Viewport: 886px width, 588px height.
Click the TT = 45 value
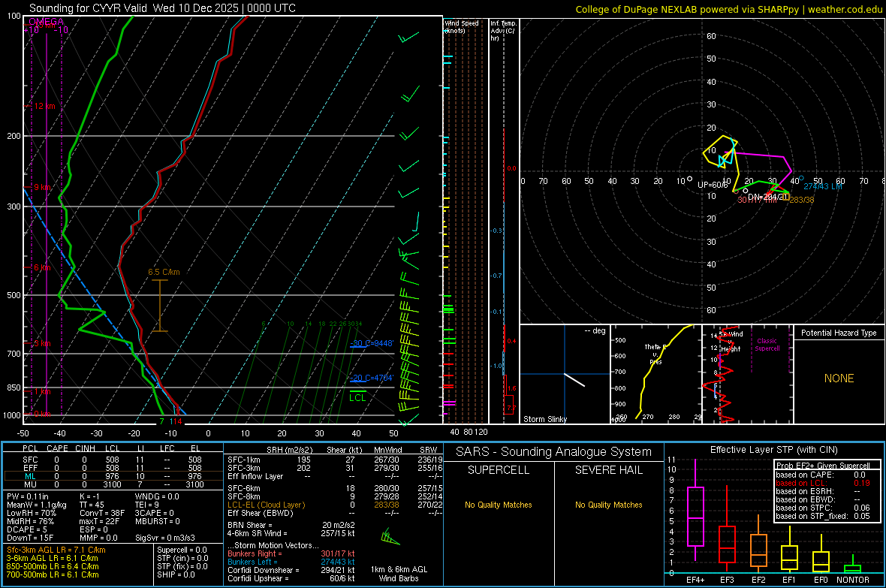pyautogui.click(x=92, y=505)
